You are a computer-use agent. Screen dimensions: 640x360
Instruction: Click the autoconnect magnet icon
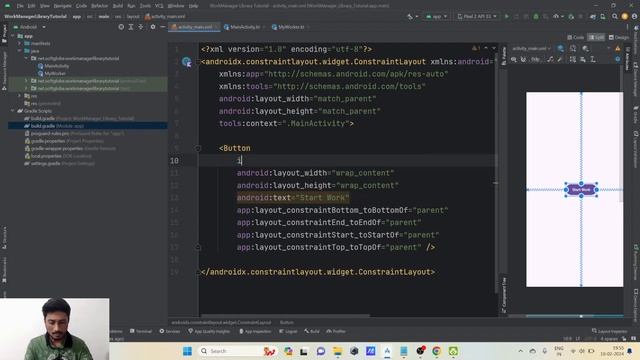tap(523, 60)
